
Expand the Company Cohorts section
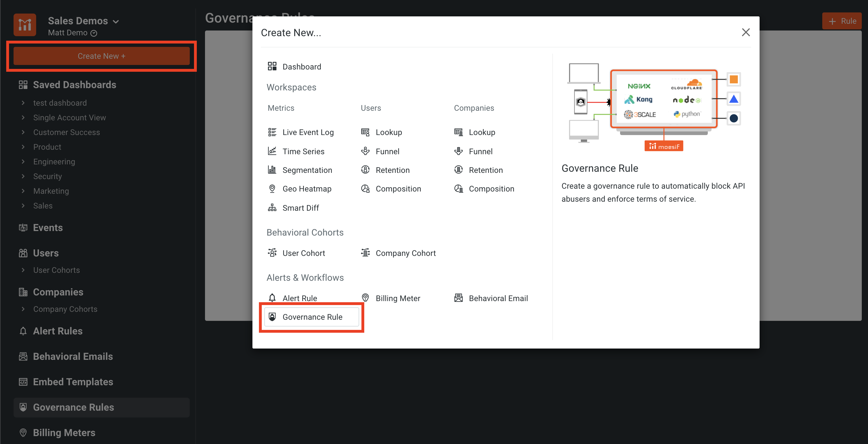pyautogui.click(x=65, y=309)
